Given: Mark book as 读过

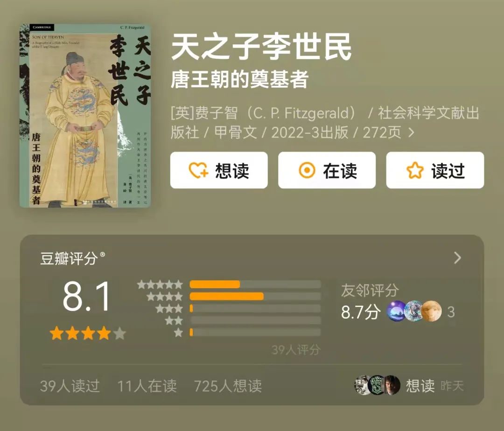Looking at the screenshot, I should pyautogui.click(x=435, y=170).
